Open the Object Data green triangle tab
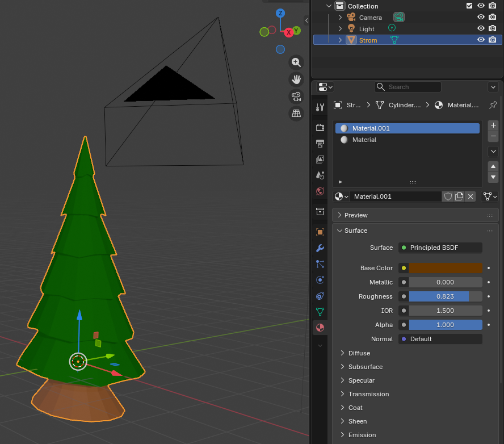The width and height of the screenshot is (504, 444). [320, 311]
